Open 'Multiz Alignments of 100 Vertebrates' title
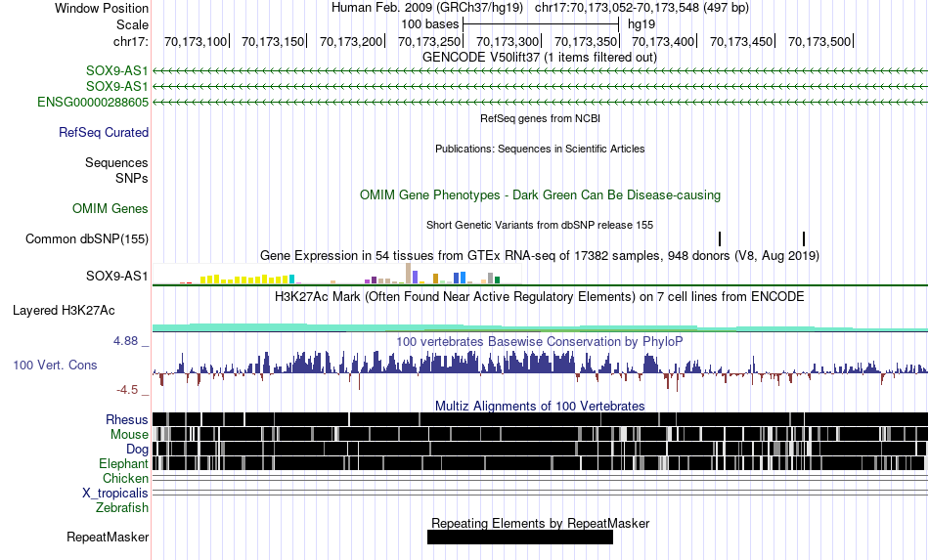 (540, 407)
